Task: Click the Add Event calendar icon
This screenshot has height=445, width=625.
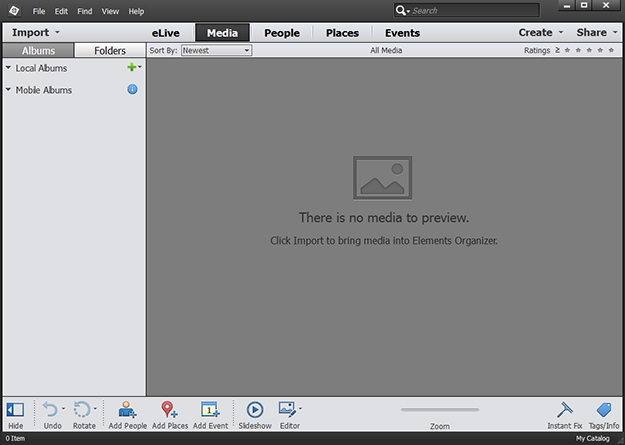Action: [210, 410]
